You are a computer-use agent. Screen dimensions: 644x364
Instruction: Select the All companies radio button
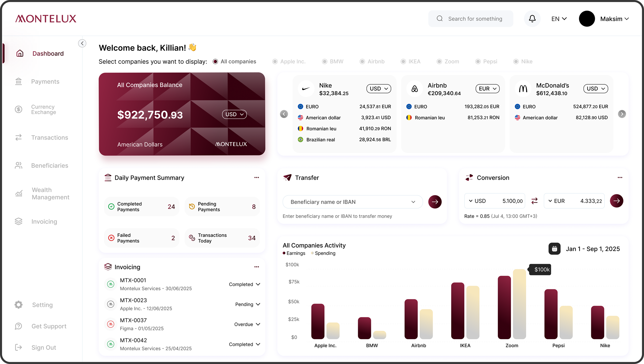pyautogui.click(x=215, y=62)
